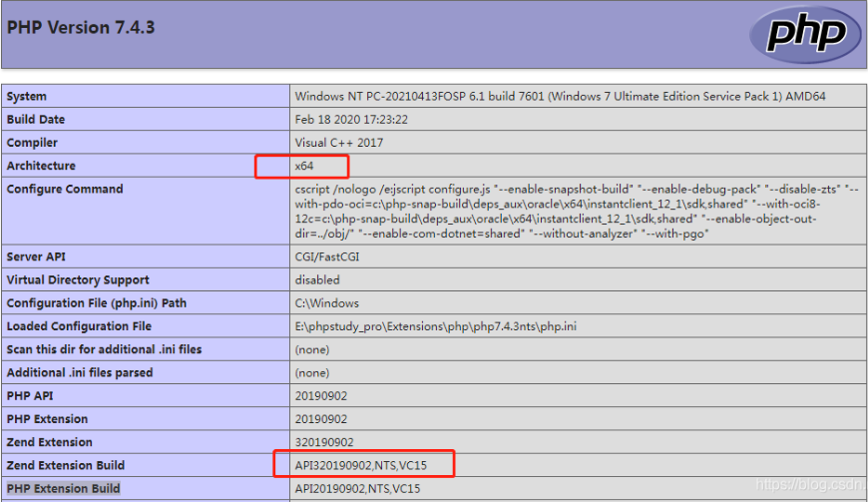
Task: Click the 'Build Date' label
Action: (36, 120)
